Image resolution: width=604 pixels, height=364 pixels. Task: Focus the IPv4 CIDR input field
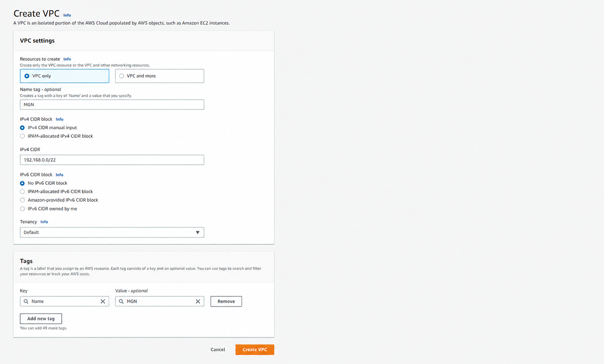112,160
